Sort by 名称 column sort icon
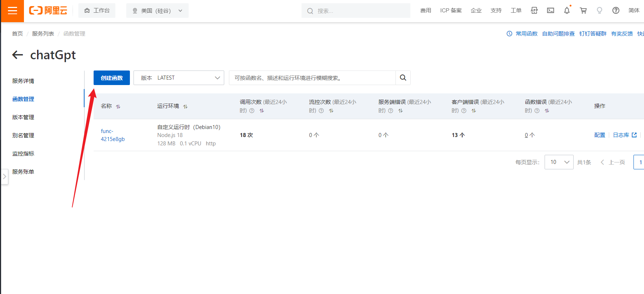 pos(118,106)
